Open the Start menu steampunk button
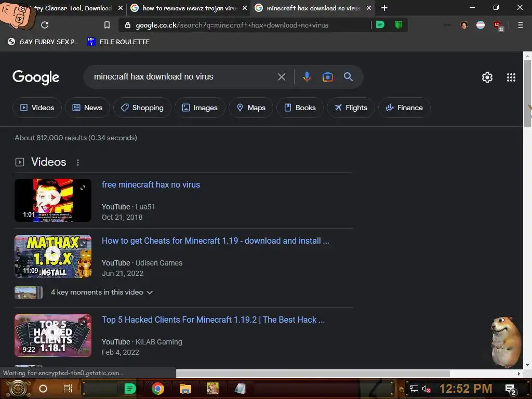The width and height of the screenshot is (532, 399). pos(18,389)
